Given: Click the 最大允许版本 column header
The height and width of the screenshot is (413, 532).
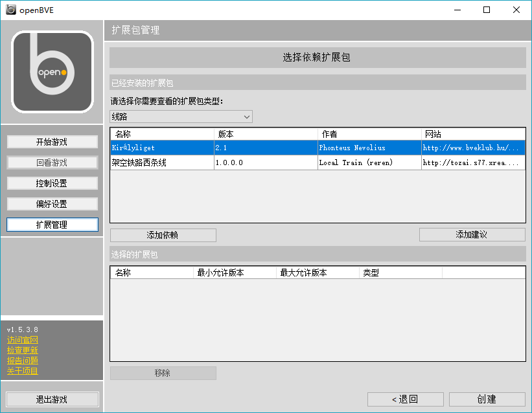Looking at the screenshot, I should click(x=318, y=273).
